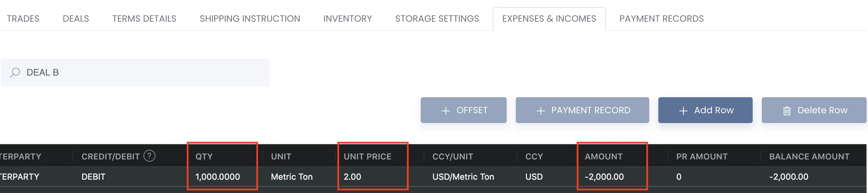The image size is (868, 193).
Task: Click the UNIT PRICE column header
Action: pyautogui.click(x=367, y=156)
